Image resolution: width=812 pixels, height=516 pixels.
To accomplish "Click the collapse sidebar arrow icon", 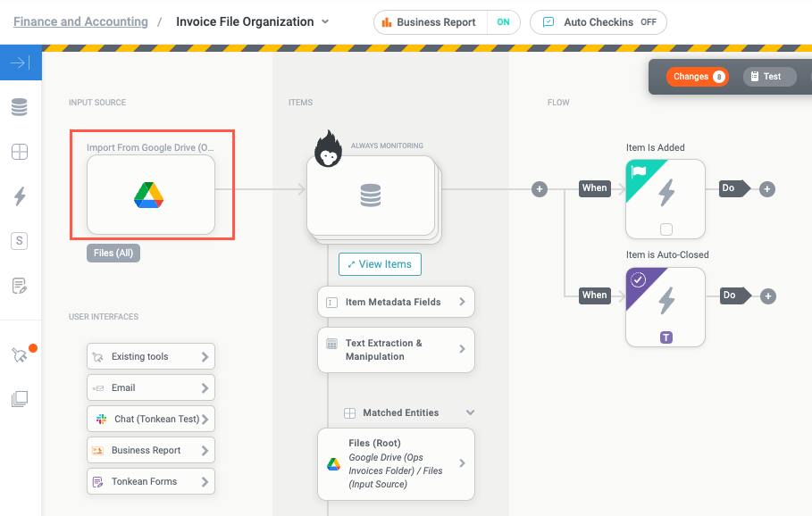I will tap(20, 63).
